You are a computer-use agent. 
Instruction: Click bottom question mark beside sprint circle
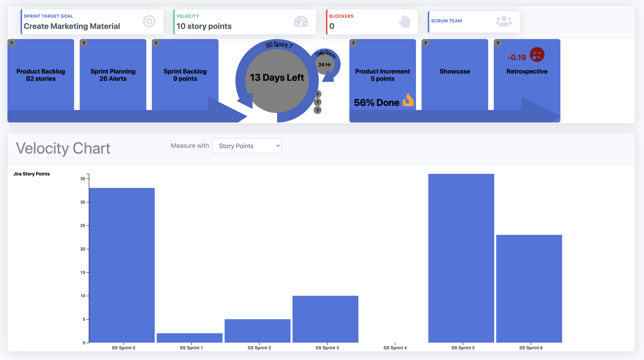pos(318,110)
